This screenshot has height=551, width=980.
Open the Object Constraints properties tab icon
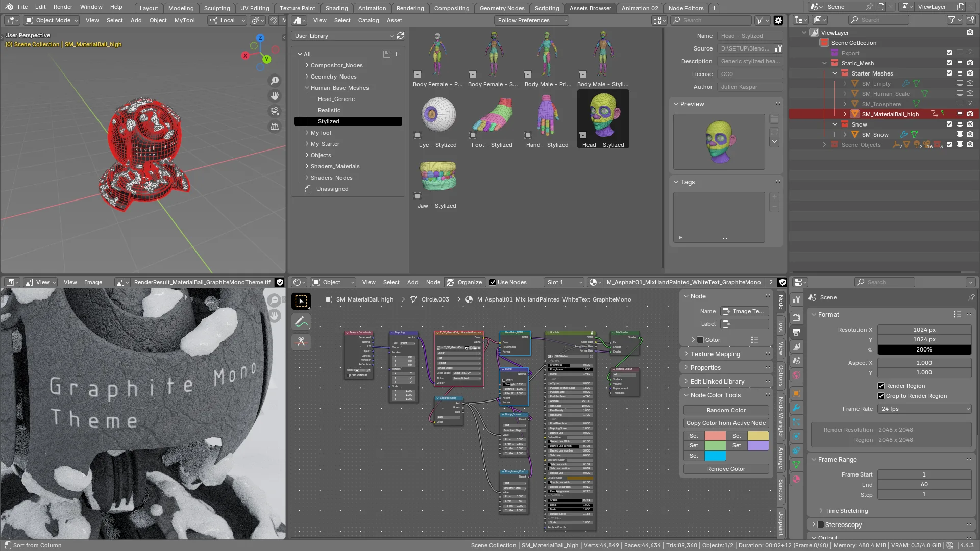tap(796, 450)
